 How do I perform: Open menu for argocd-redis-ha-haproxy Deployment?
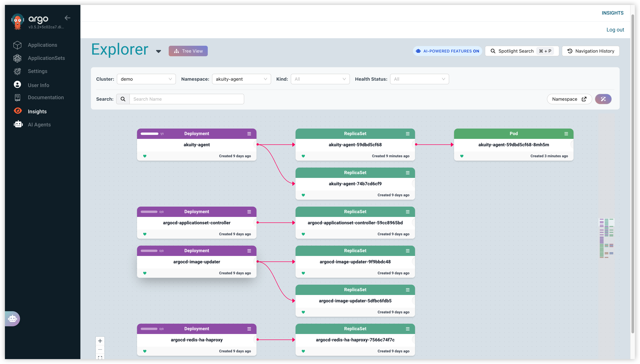249,329
